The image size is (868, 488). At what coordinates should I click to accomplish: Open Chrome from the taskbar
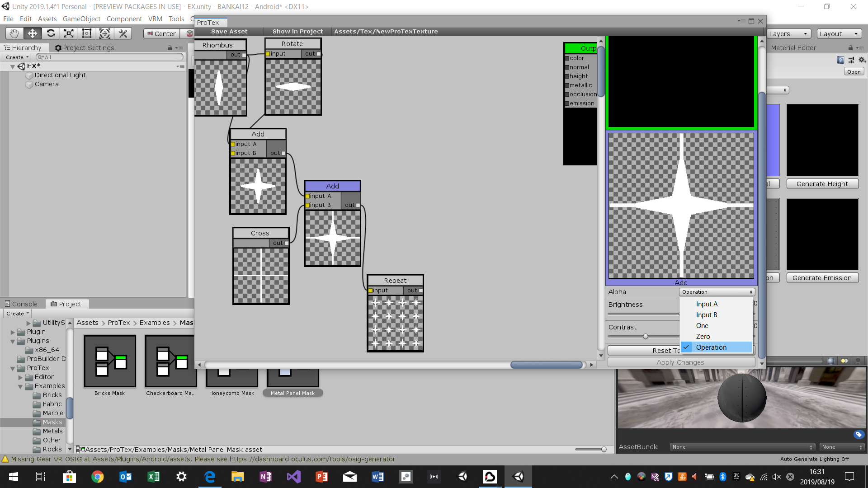(97, 477)
